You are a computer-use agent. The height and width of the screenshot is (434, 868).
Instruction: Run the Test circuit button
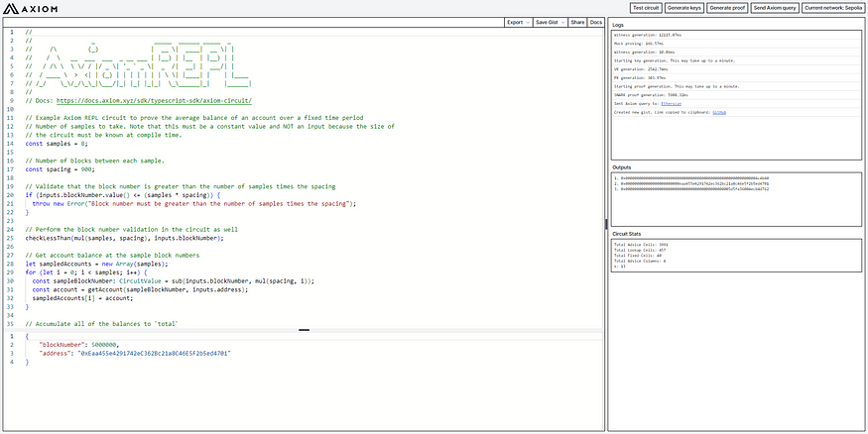[646, 8]
